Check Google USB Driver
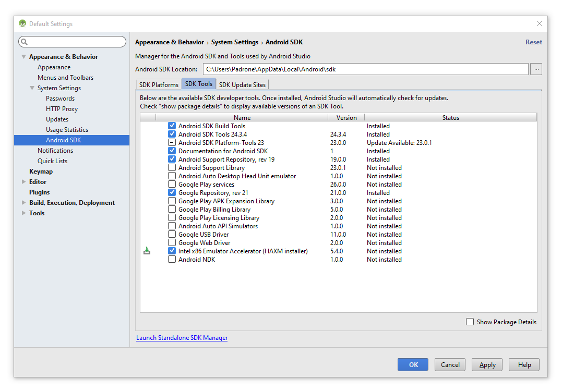Image resolution: width=562 pixels, height=392 pixels. coord(172,235)
